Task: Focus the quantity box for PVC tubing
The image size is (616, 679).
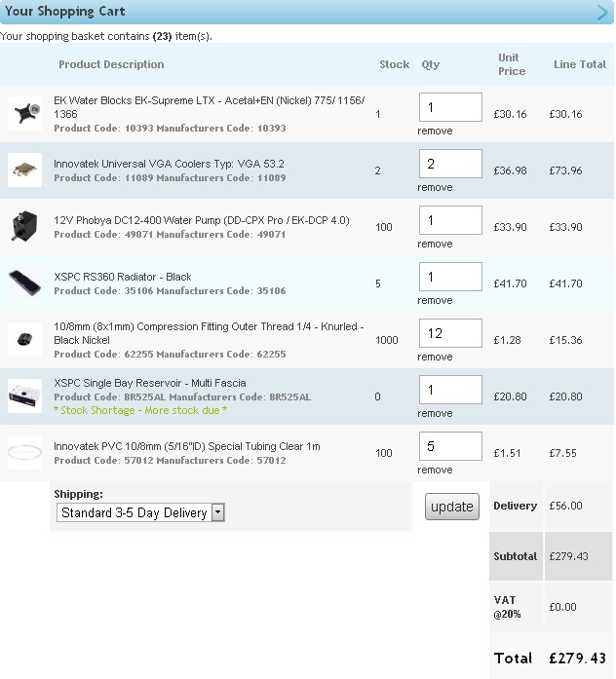Action: click(450, 446)
